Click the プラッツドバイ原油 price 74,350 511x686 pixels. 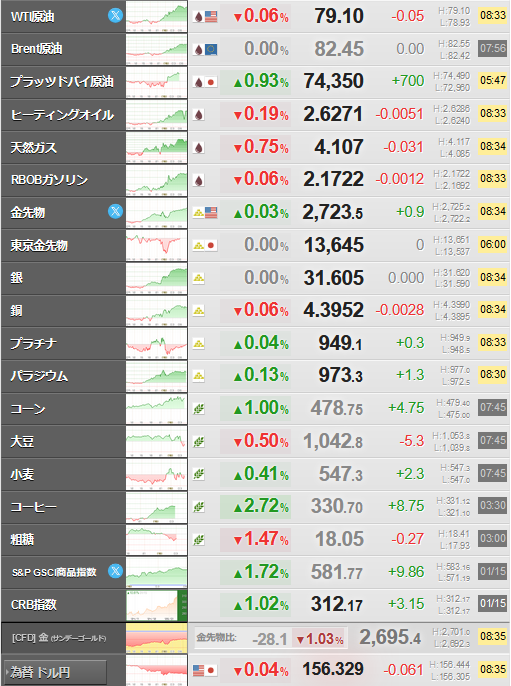click(333, 81)
